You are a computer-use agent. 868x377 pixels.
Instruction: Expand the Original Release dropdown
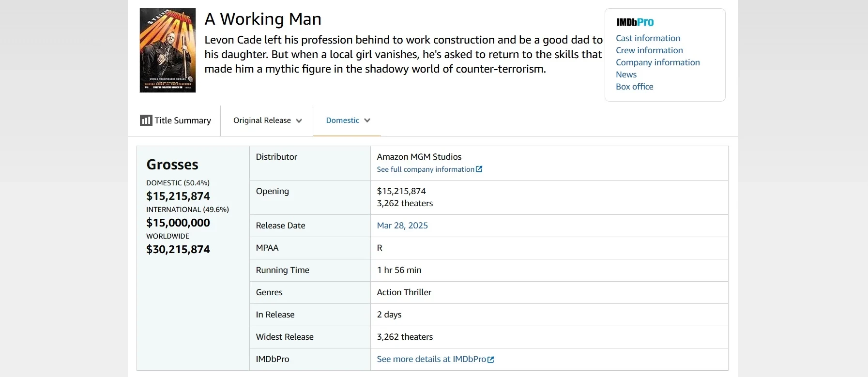tap(262, 121)
